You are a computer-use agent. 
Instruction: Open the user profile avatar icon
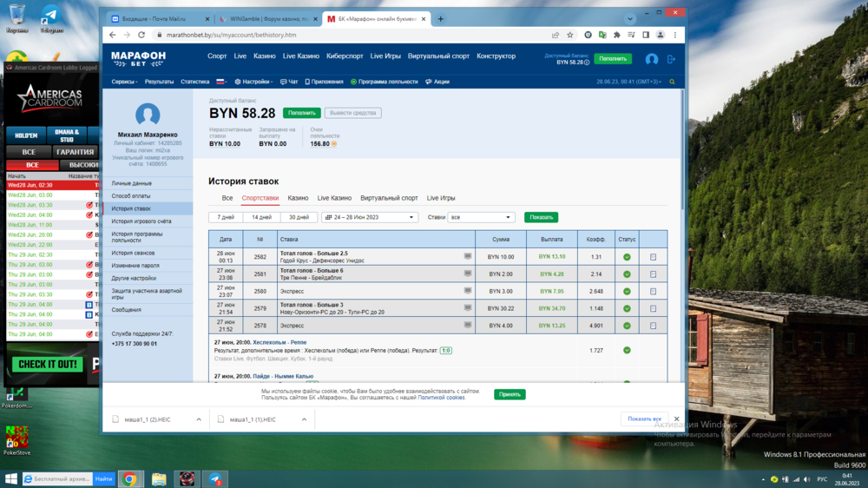click(652, 59)
